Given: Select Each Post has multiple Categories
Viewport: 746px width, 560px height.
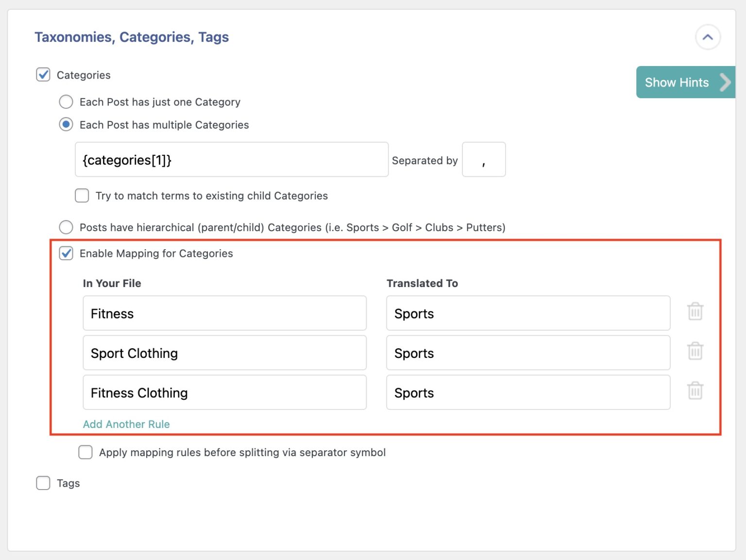Looking at the screenshot, I should tap(66, 124).
